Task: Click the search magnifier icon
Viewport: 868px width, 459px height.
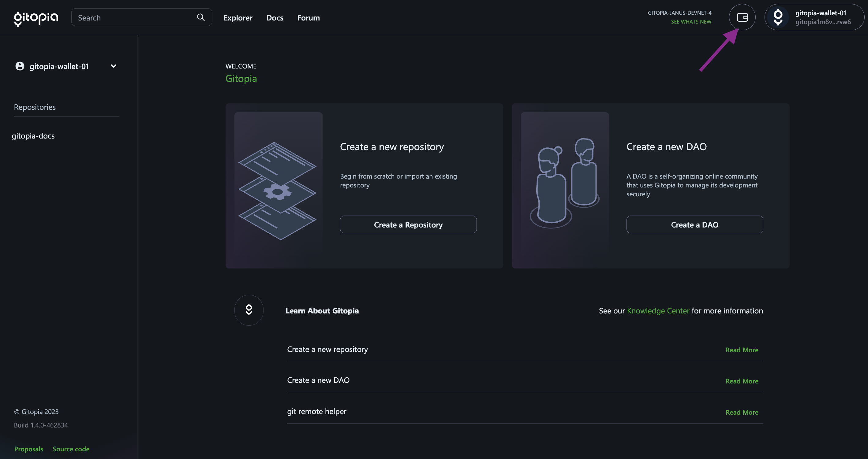Action: click(201, 17)
